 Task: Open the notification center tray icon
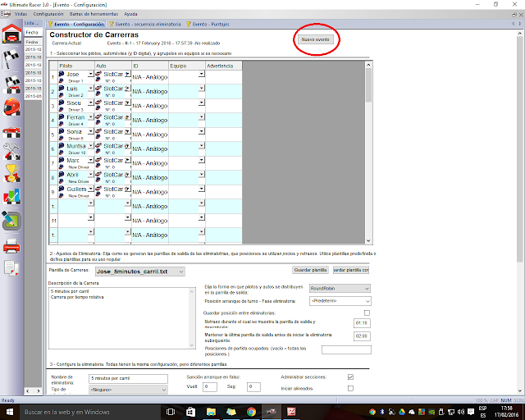pyautogui.click(x=471, y=412)
